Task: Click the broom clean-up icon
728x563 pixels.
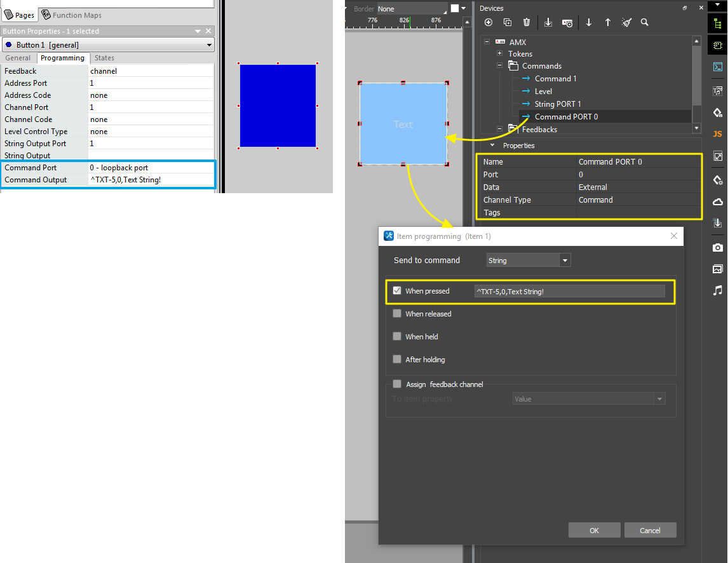Action: pyautogui.click(x=626, y=22)
